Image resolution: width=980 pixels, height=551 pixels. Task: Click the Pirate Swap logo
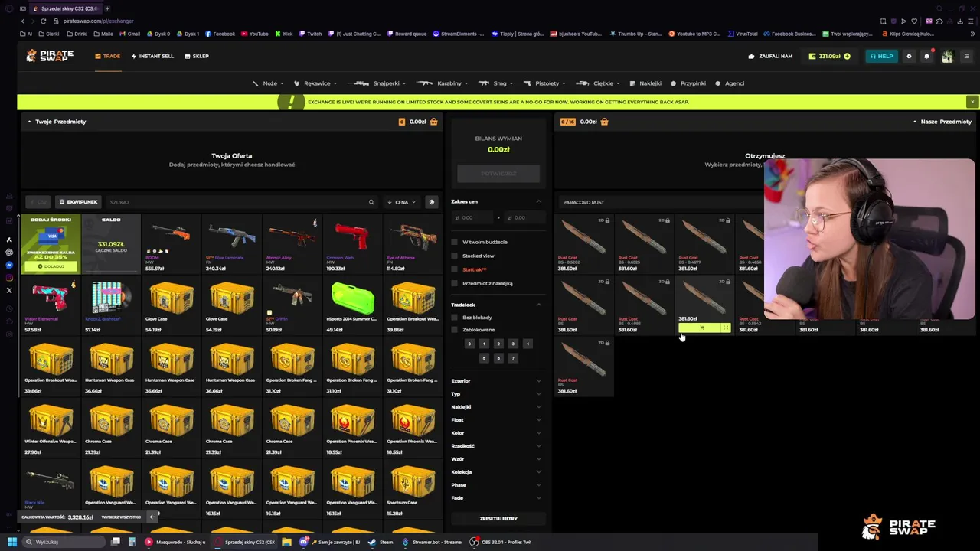(x=50, y=56)
